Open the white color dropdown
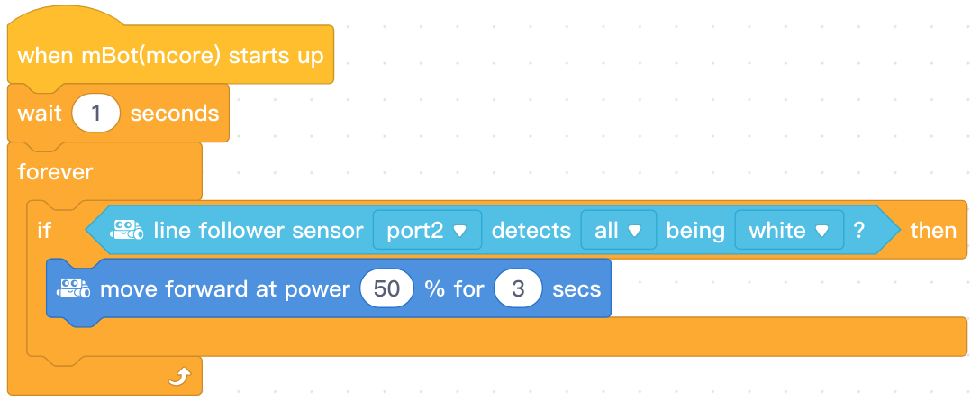Viewport: 980px width, 411px height. [x=788, y=231]
